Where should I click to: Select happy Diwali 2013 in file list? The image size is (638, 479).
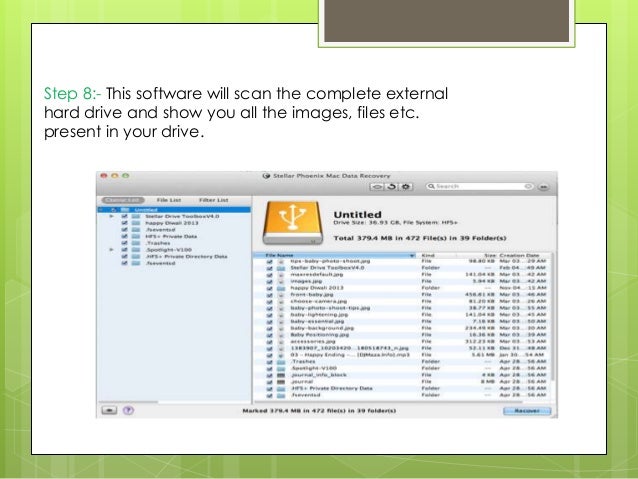(x=402, y=288)
